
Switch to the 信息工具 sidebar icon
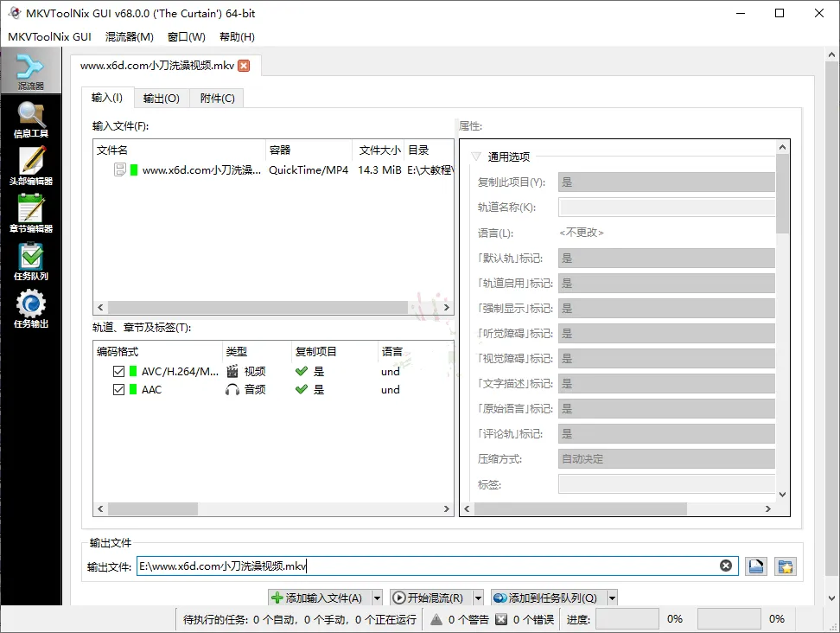[32, 117]
